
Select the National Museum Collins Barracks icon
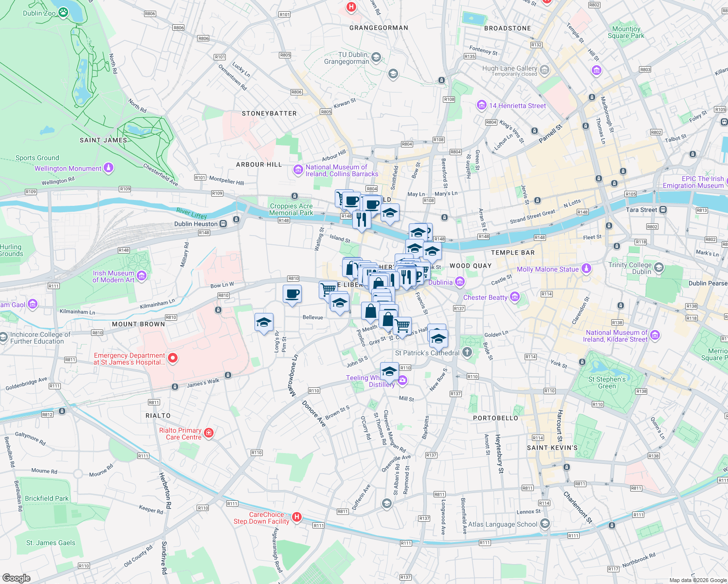click(x=298, y=170)
